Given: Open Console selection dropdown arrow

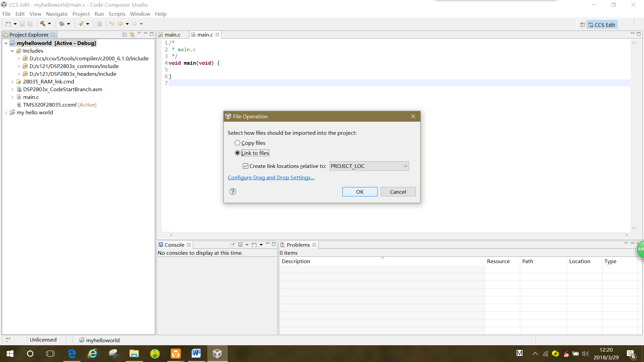Looking at the screenshot, I should (x=247, y=245).
